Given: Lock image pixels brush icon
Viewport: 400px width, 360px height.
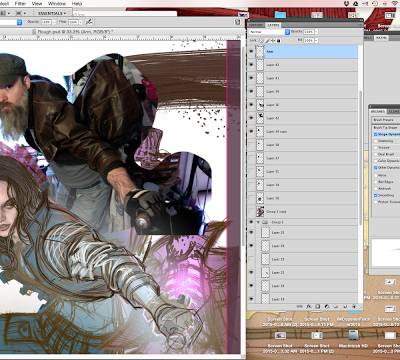Looking at the screenshot, I should [267, 41].
